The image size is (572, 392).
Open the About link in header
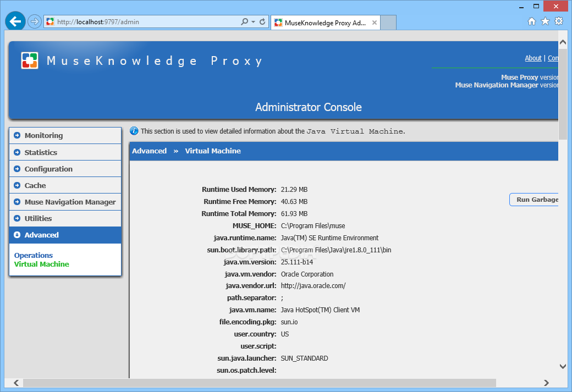point(533,58)
